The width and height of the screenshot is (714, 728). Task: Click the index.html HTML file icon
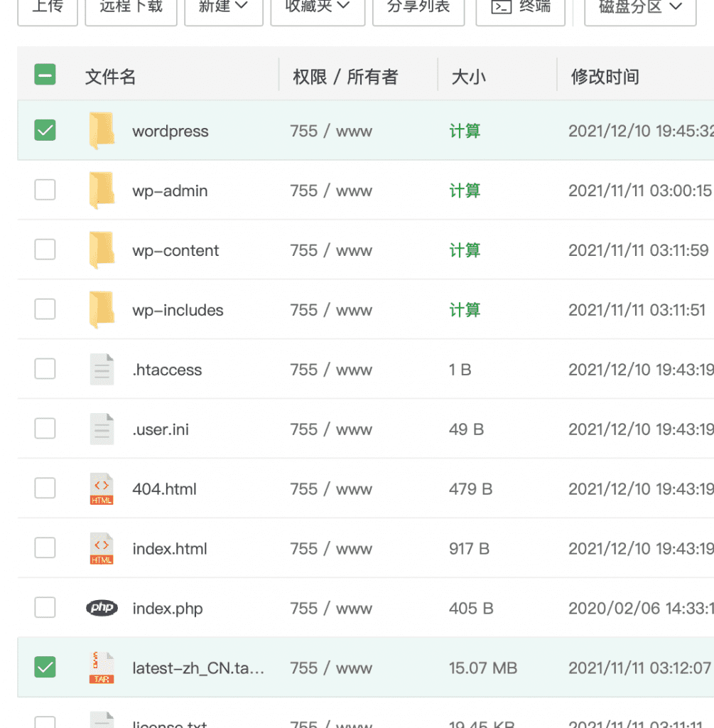(x=102, y=548)
